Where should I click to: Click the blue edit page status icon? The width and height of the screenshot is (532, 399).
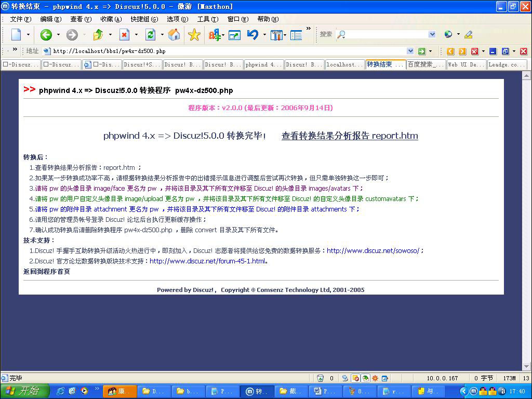tap(385, 378)
